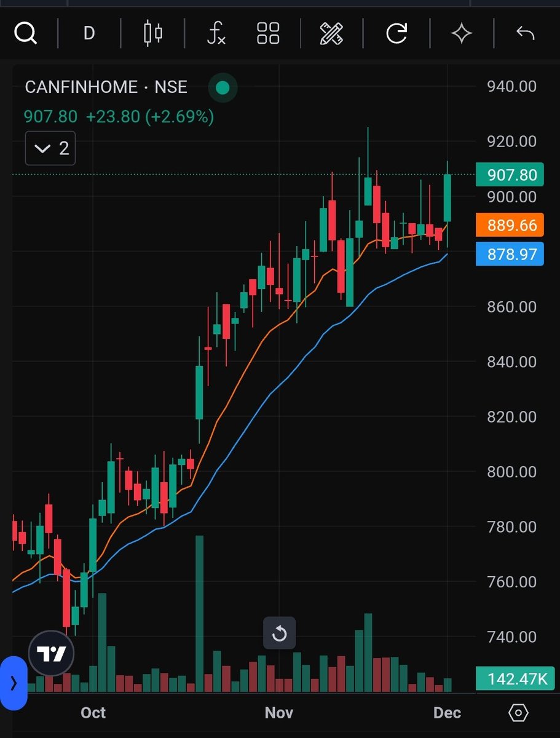This screenshot has width=560, height=738.
Task: Tap the 860.00 price scale label
Action: click(x=511, y=307)
